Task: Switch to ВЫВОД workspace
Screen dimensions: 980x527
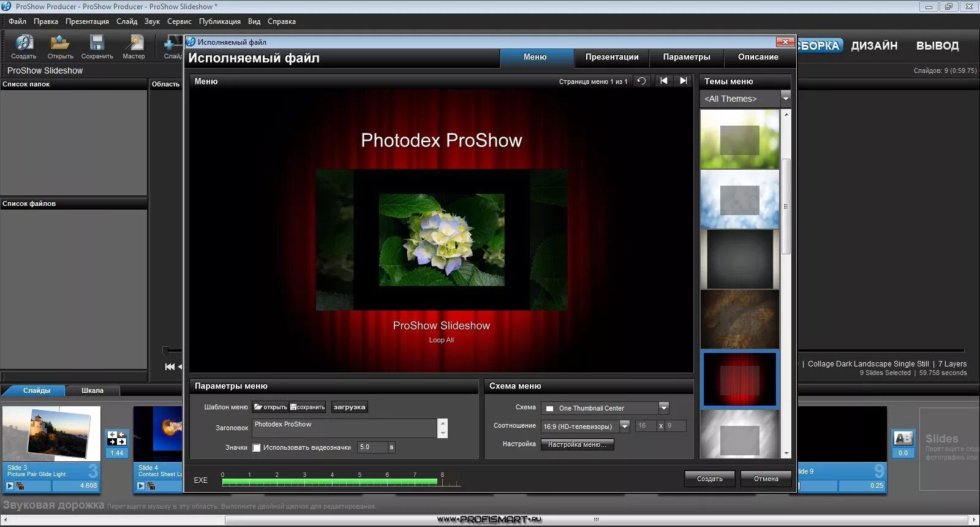Action: (x=937, y=46)
